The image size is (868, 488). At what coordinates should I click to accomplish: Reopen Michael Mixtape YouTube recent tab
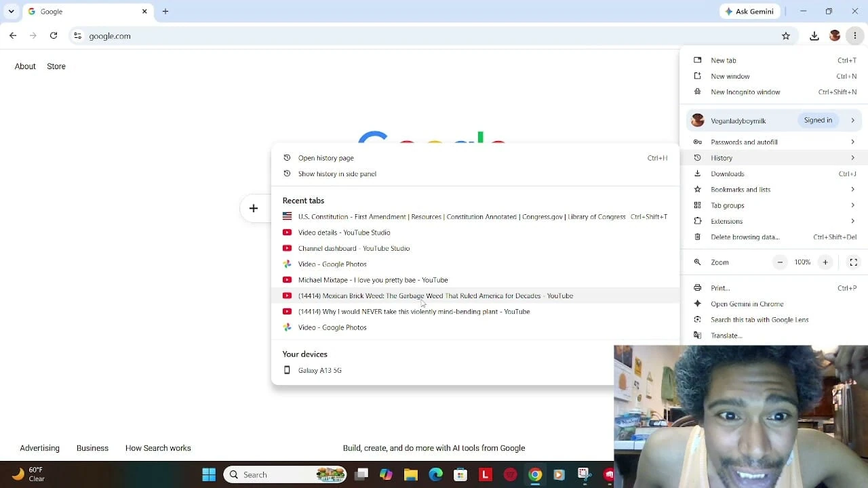click(475, 280)
